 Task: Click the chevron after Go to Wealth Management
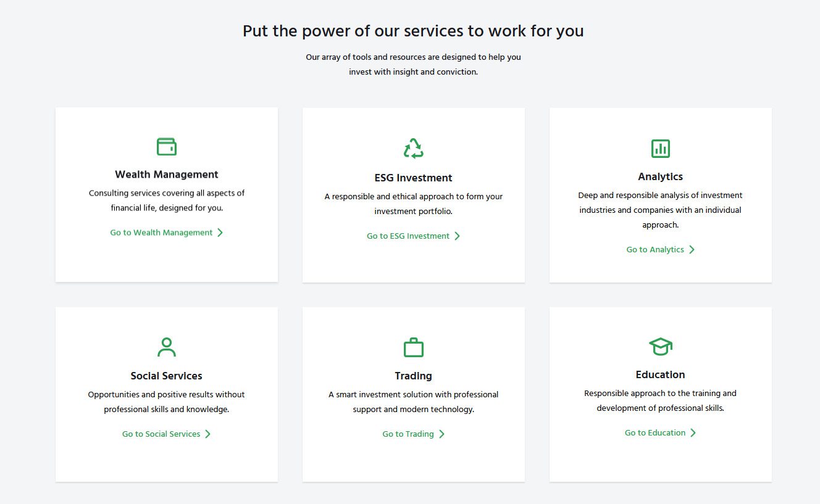pyautogui.click(x=220, y=233)
